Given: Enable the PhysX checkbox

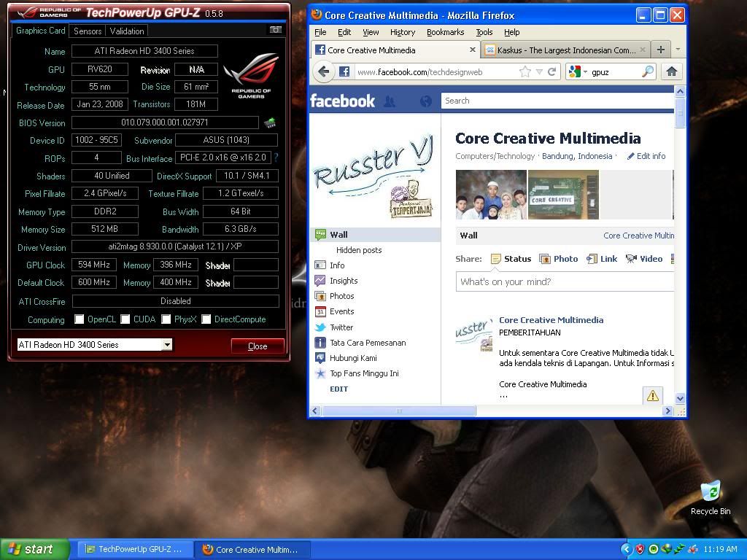Looking at the screenshot, I should pyautogui.click(x=166, y=319).
